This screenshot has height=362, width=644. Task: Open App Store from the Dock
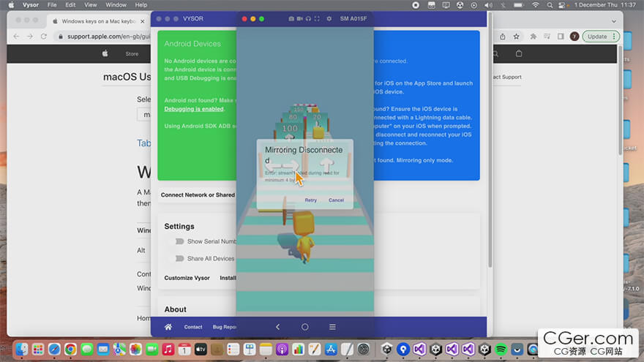pyautogui.click(x=331, y=350)
